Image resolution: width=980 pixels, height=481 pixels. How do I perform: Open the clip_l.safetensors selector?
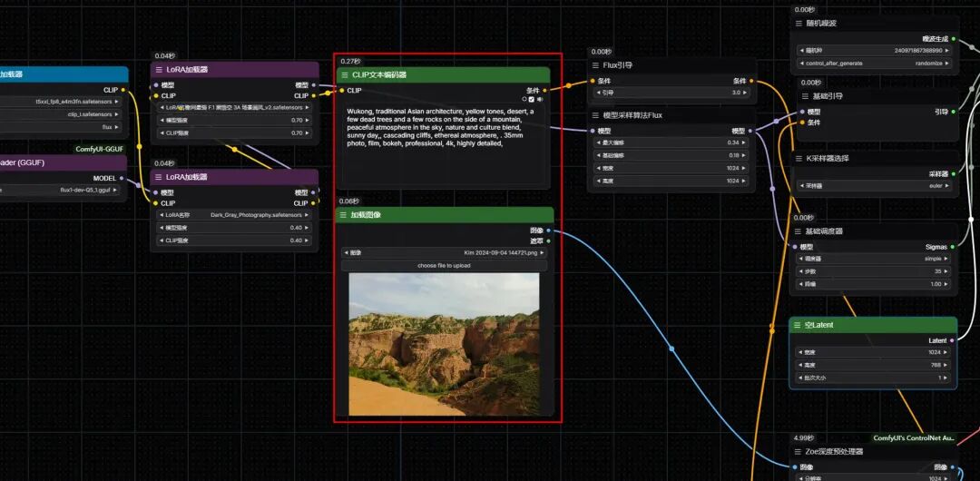[x=61, y=114]
